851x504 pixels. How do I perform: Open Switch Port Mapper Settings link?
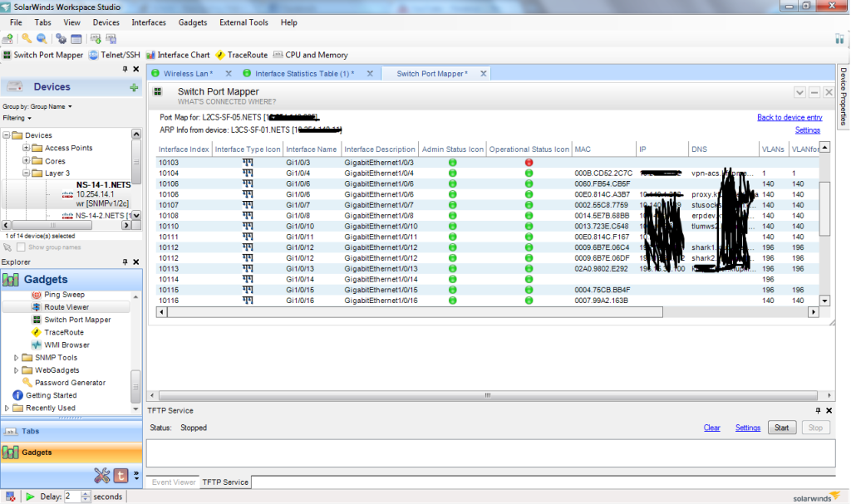coord(808,130)
